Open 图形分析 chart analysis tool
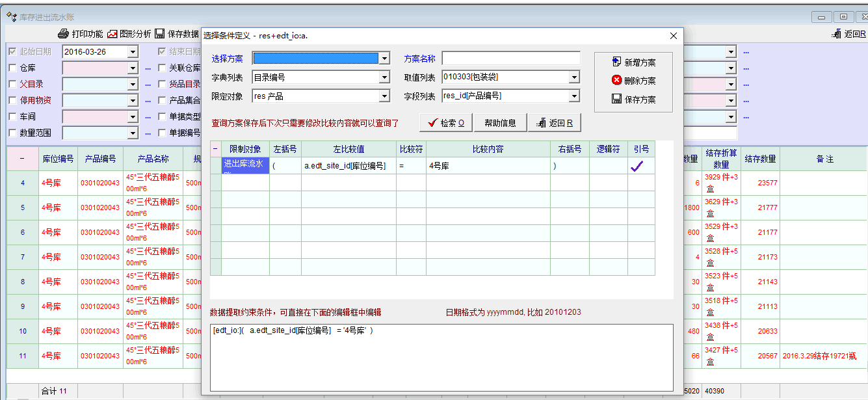Image resolution: width=868 pixels, height=400 pixels. click(112, 34)
